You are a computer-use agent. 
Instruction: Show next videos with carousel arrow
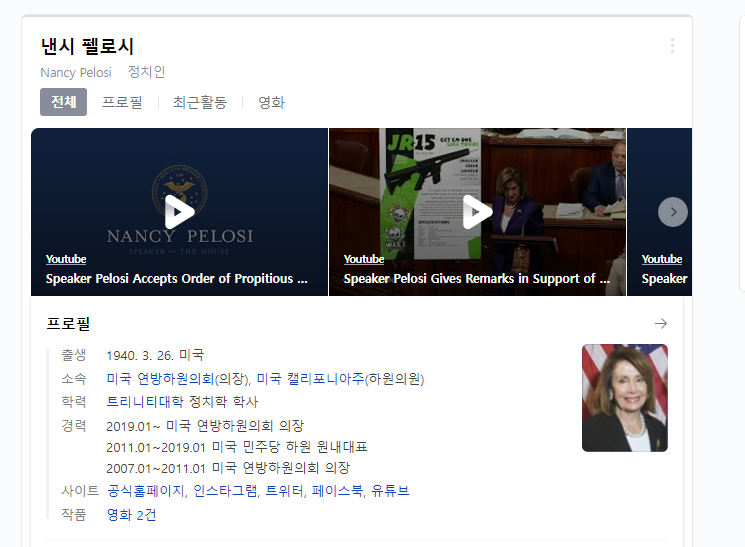click(x=672, y=212)
